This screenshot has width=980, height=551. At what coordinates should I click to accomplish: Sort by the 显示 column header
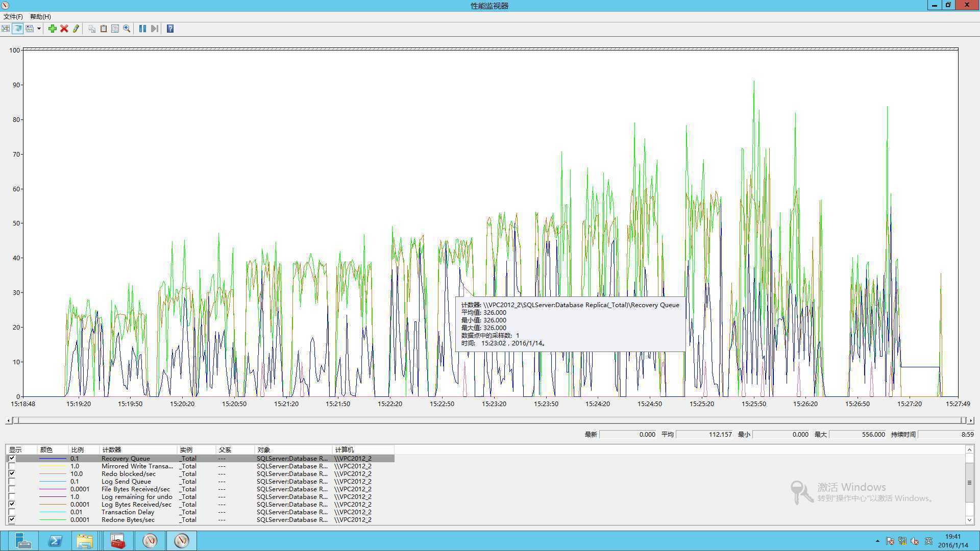point(21,449)
